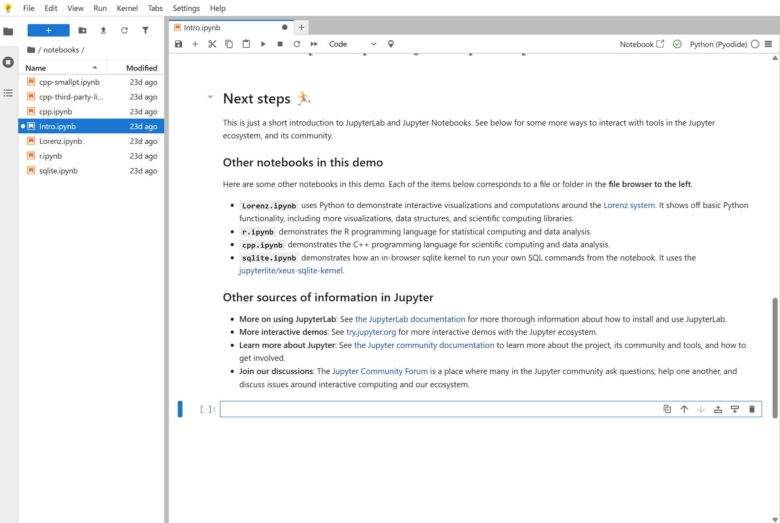Paste cell from the clipboard icon
The image size is (780, 523).
click(x=246, y=44)
